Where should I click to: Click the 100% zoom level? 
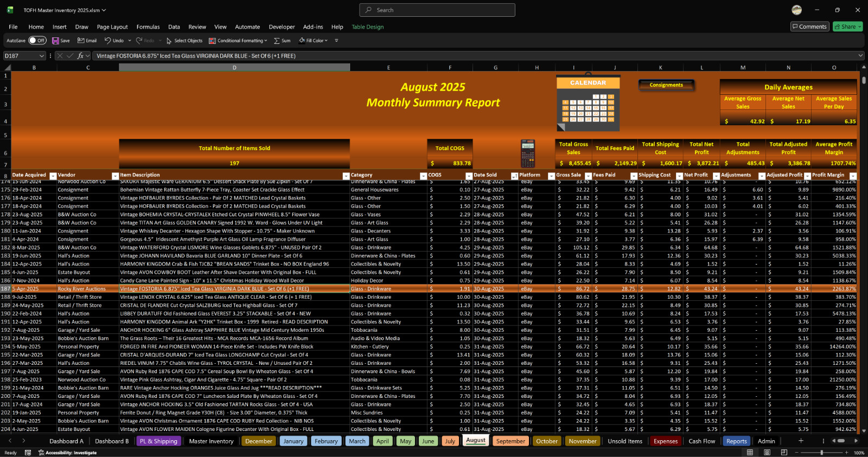(859, 453)
